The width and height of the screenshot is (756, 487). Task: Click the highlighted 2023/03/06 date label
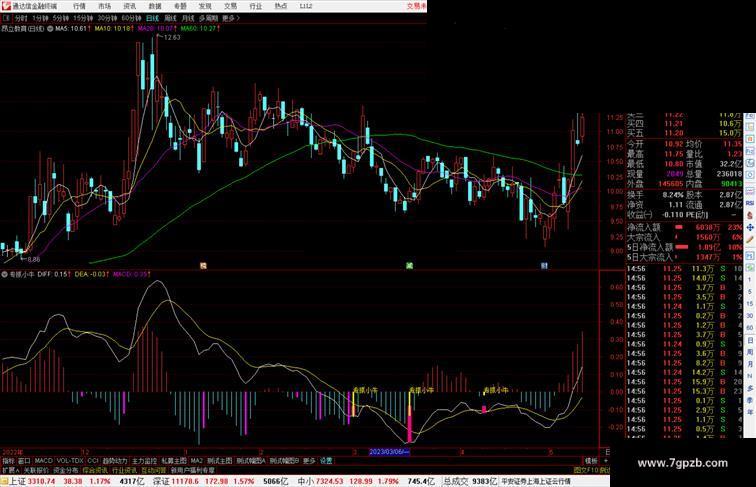tap(389, 452)
